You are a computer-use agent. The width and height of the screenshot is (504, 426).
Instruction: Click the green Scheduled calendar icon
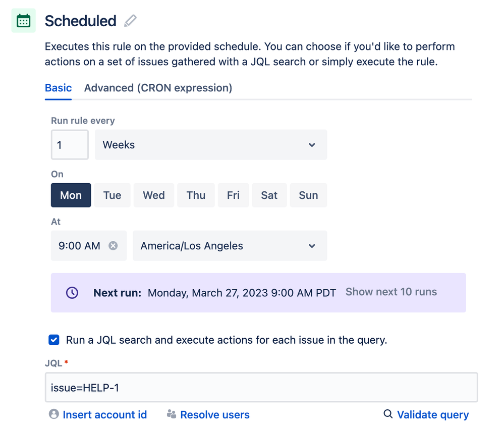[24, 21]
